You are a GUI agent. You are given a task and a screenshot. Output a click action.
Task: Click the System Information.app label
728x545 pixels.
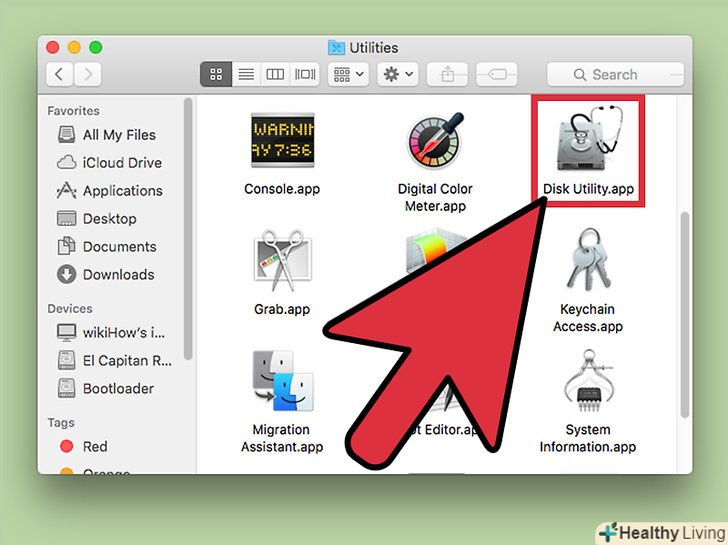tap(588, 438)
